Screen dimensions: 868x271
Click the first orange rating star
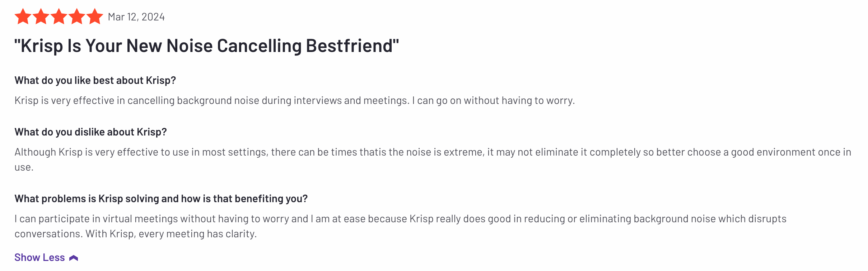23,17
